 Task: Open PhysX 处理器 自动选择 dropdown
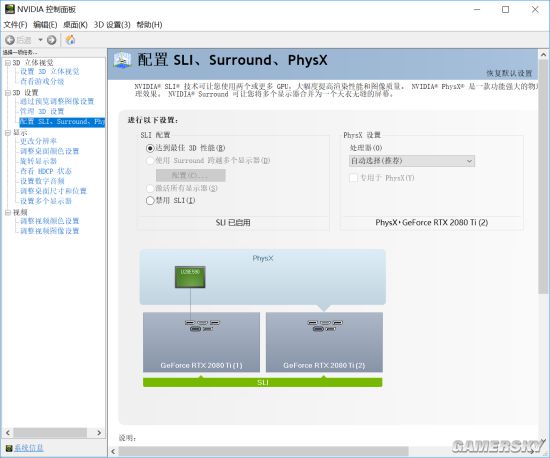(x=412, y=161)
